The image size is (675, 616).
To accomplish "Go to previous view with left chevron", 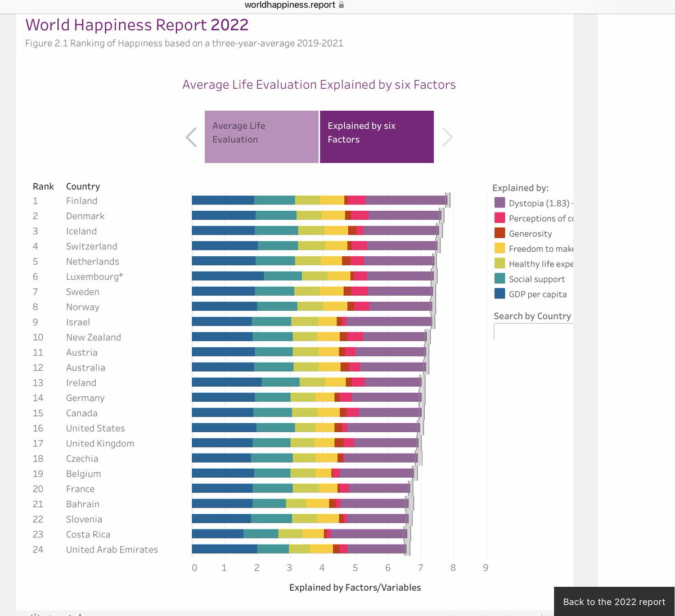I will 191,137.
